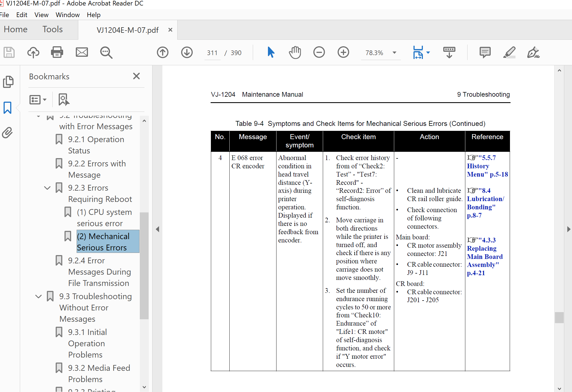This screenshot has height=392, width=572.
Task: Close the Bookmarks panel
Action: tap(136, 76)
